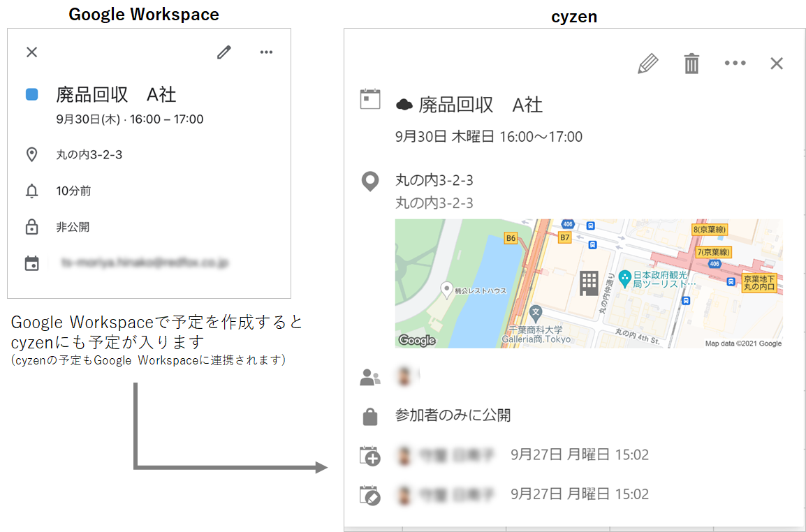Viewport: 806px width, 532px height.
Task: Select Google Workspace address 丸の内3-2-3
Action: (x=89, y=155)
